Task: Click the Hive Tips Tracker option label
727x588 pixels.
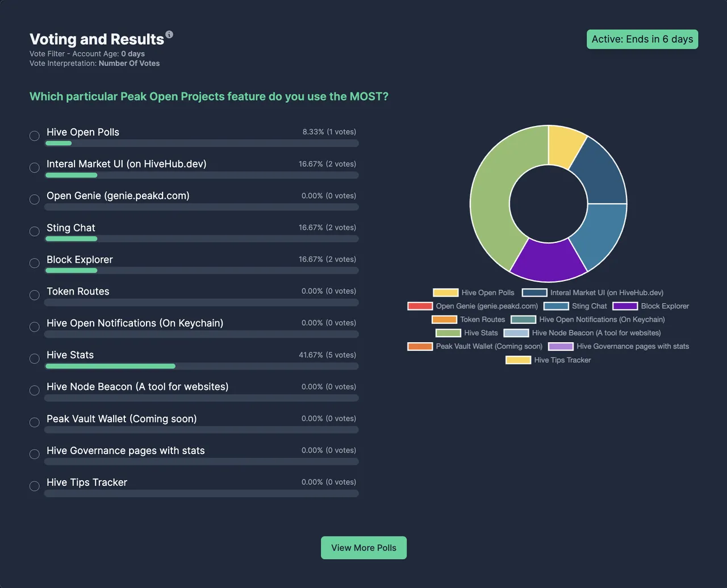Action: click(87, 482)
